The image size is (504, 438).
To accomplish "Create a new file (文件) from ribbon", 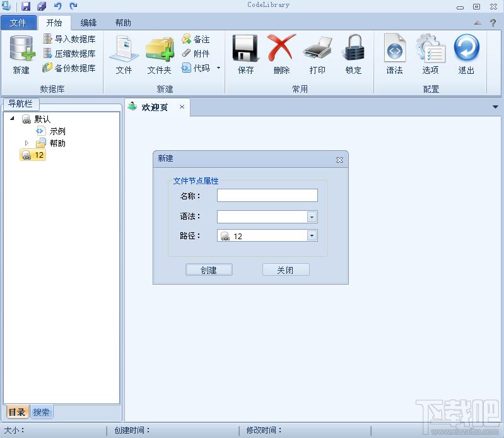I will click(124, 55).
